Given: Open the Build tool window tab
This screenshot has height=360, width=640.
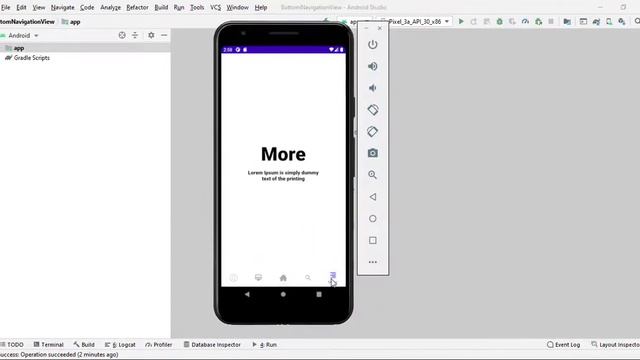Looking at the screenshot, I should point(84,345).
